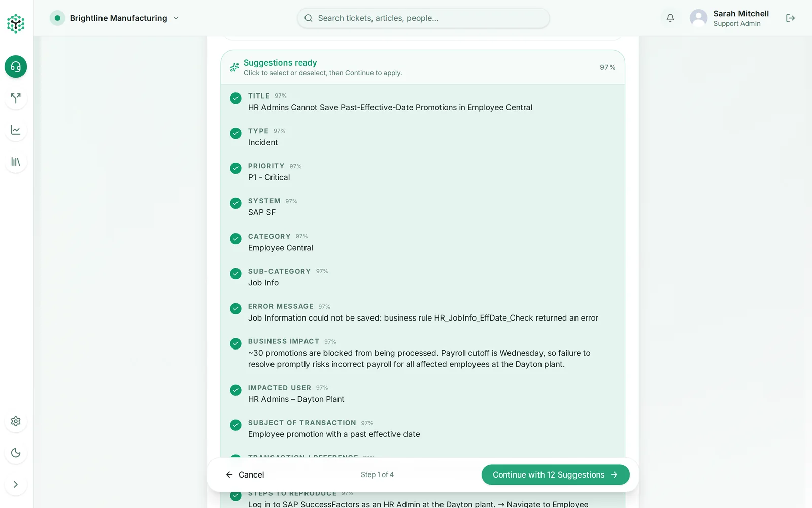Deselect the Error Message suggestion checkmark
This screenshot has width=812, height=508.
(235, 309)
